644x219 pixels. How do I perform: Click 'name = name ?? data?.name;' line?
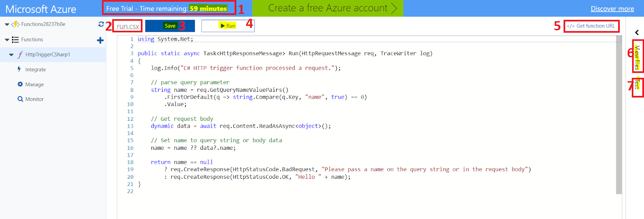[x=193, y=148]
